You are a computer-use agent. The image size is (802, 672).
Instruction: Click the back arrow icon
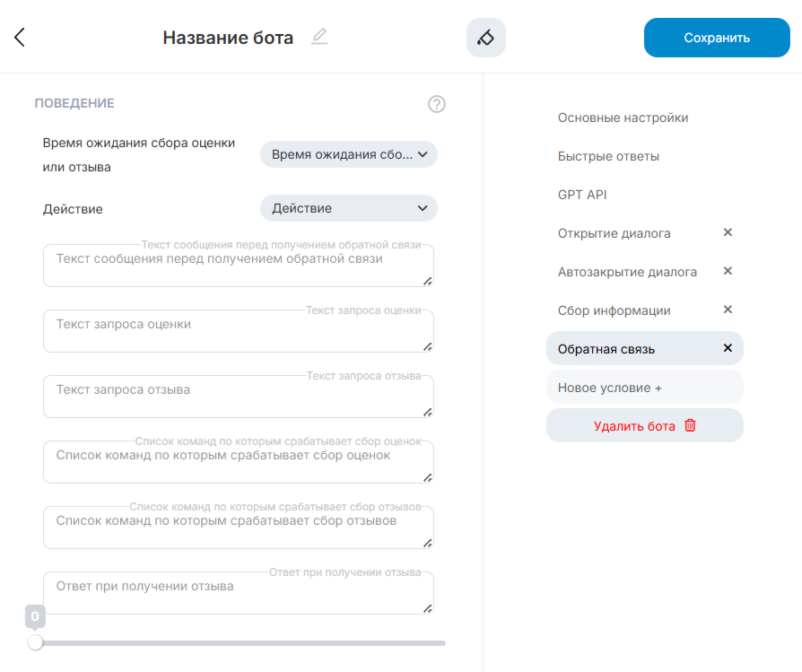coord(20,37)
